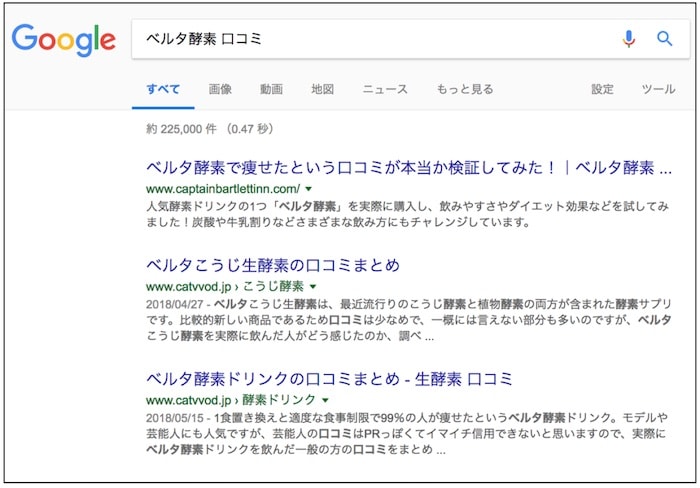The height and width of the screenshot is (488, 700).
Task: Expand the もっと見る menu
Action: (x=465, y=89)
